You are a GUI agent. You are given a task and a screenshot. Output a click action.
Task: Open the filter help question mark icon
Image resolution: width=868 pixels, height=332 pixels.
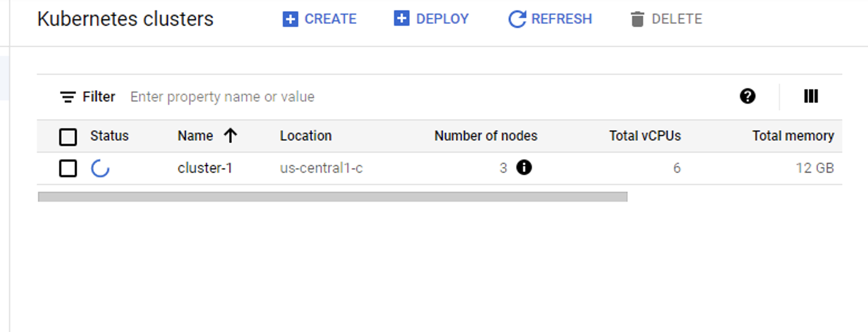748,96
